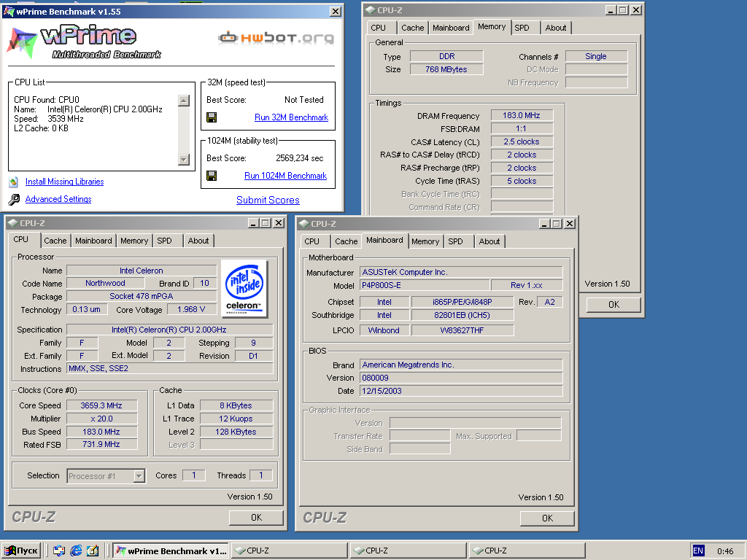The width and height of the screenshot is (747, 560).
Task: Click Core Voltage value 1.968 V
Action: pyautogui.click(x=191, y=309)
